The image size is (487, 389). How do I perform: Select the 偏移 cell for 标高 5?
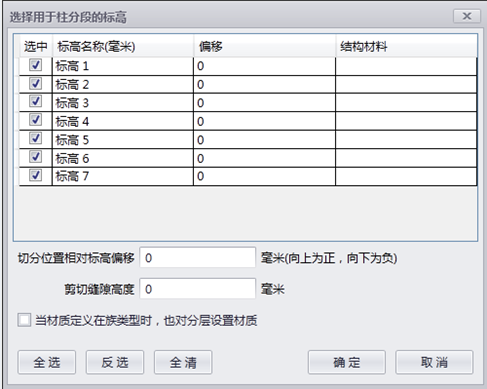pyautogui.click(x=264, y=140)
